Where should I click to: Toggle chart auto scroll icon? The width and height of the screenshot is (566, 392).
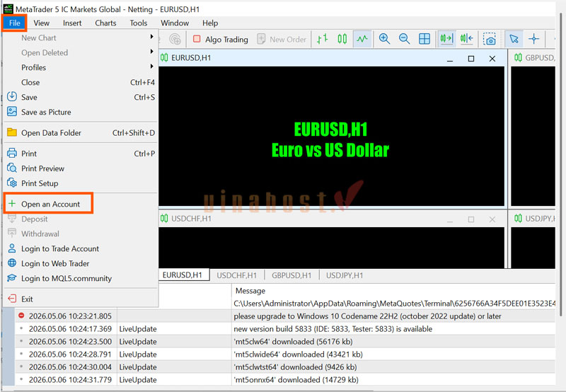point(446,39)
